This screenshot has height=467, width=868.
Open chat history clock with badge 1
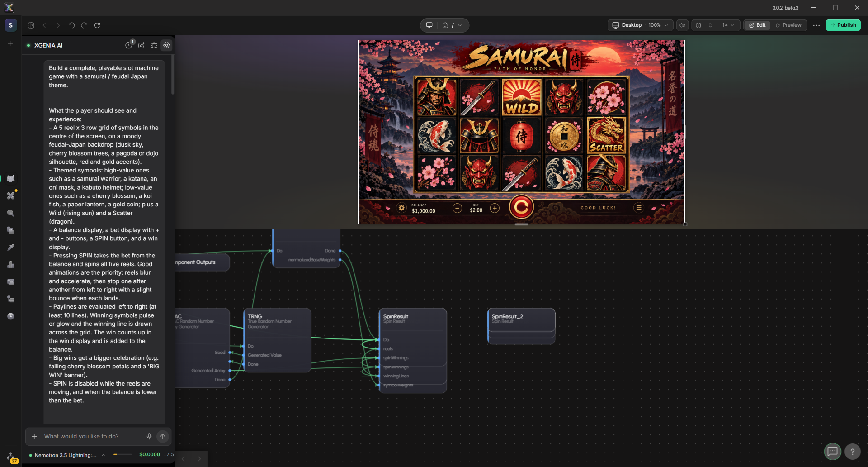[x=129, y=45]
